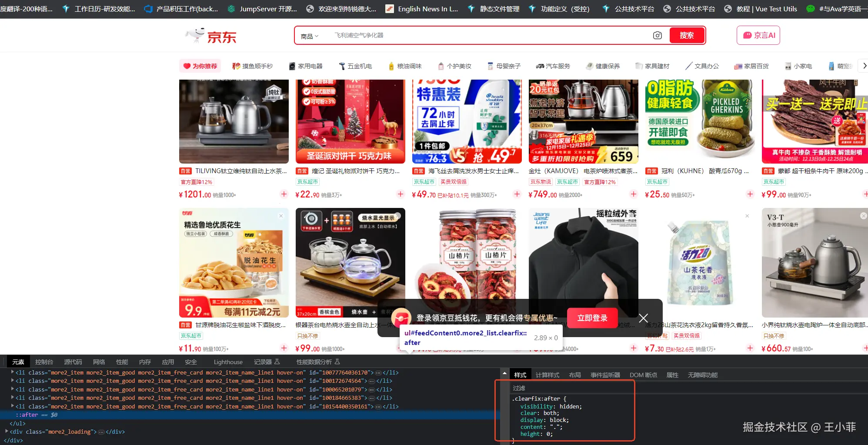Select the 家用电器 category tab
868x445 pixels.
click(306, 66)
